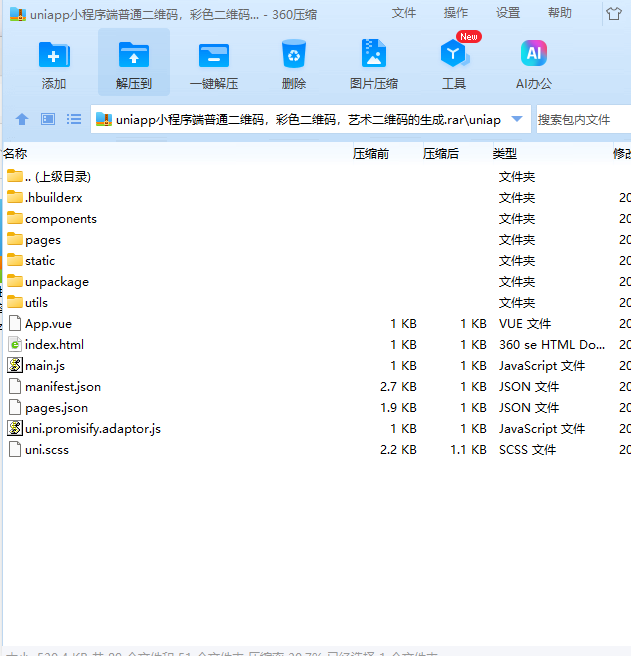Viewport: 631px width, 656px height.
Task: Select the pages.json file name
Action: [x=56, y=408]
